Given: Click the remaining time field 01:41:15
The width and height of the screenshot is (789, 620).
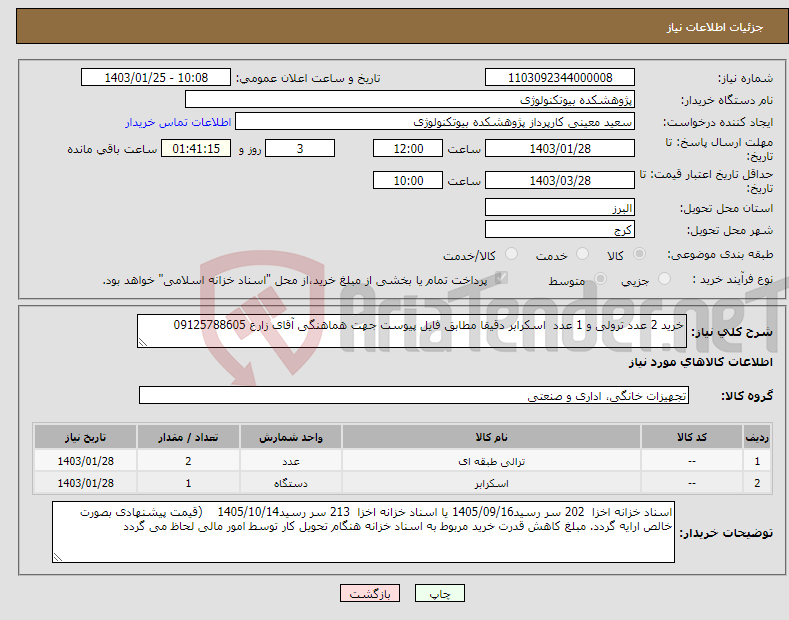Looking at the screenshot, I should pos(196,148).
